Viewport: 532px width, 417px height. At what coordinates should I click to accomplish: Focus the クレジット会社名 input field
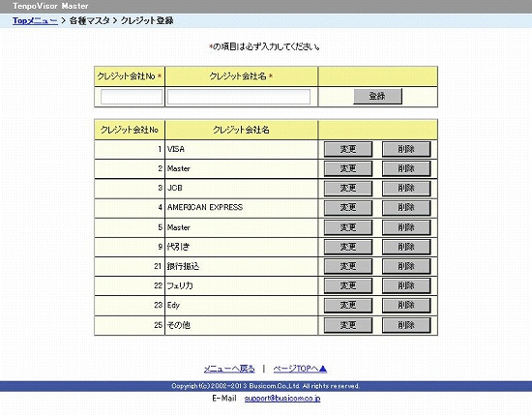[x=239, y=97]
